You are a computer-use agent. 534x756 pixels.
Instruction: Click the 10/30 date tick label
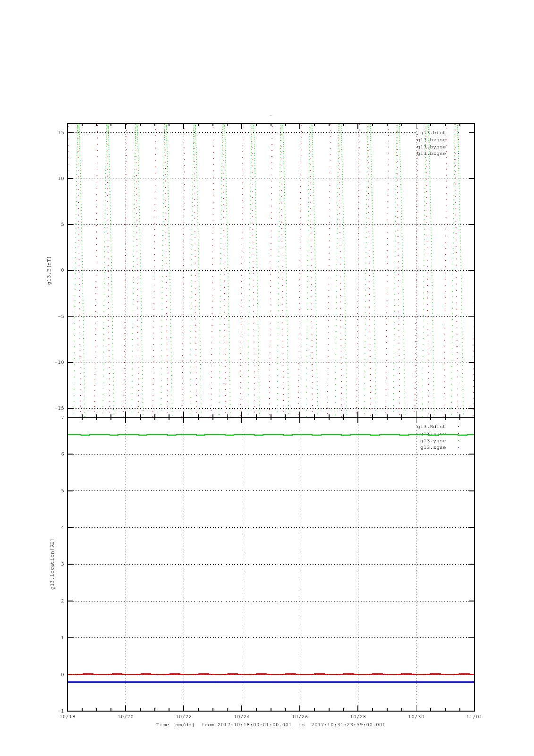pyautogui.click(x=416, y=717)
